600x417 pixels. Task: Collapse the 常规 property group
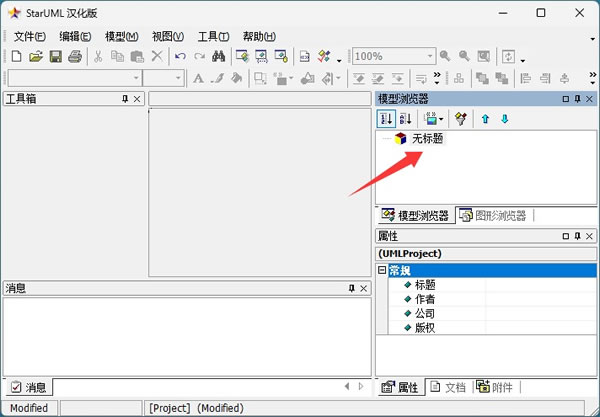(x=382, y=270)
